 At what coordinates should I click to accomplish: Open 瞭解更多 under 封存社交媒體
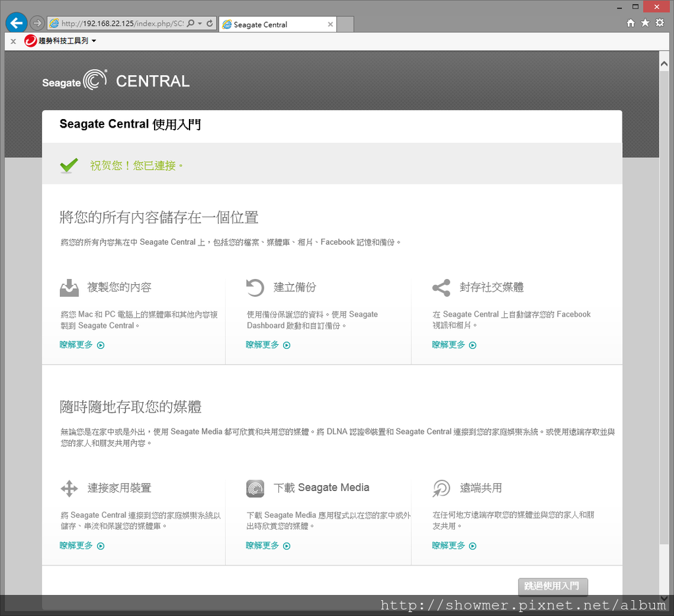coord(454,345)
